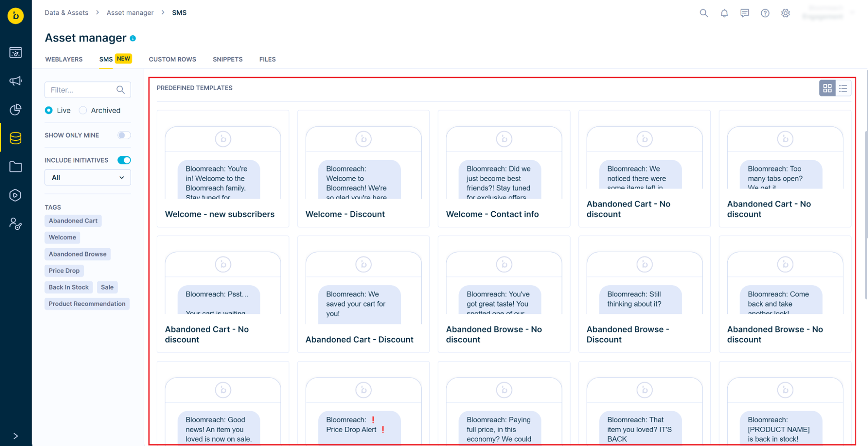Click the search magnifier in the top bar
868x446 pixels.
click(x=704, y=13)
